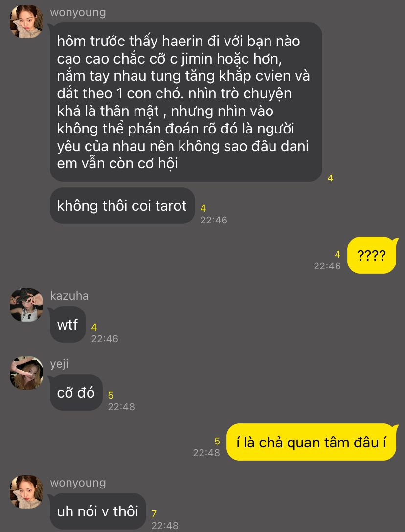This screenshot has height=532, width=405.
Task: Open wonyoung's profile picture at top
Action: [26, 22]
